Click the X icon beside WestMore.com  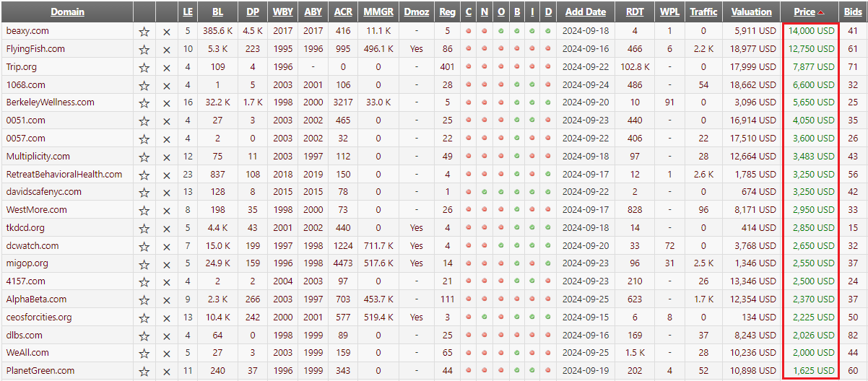coord(167,210)
